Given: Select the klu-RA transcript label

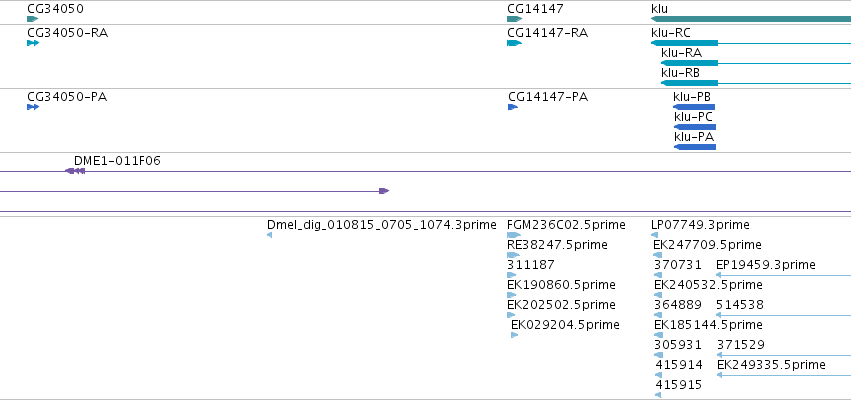Looking at the screenshot, I should tap(681, 53).
